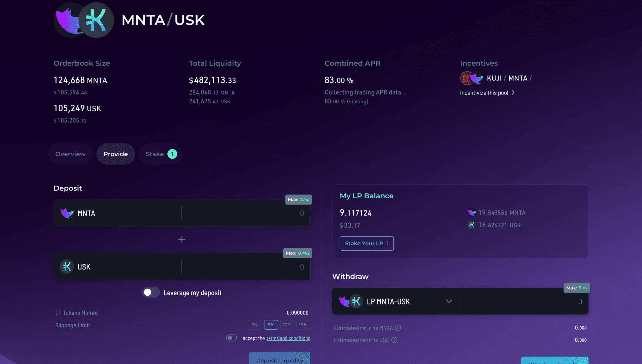Click the 105,249 USK orderbook value

(x=77, y=108)
